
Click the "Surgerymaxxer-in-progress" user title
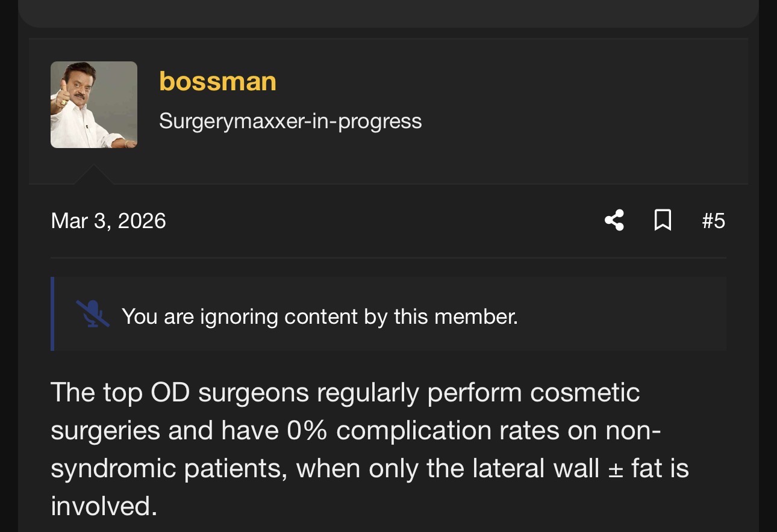290,121
